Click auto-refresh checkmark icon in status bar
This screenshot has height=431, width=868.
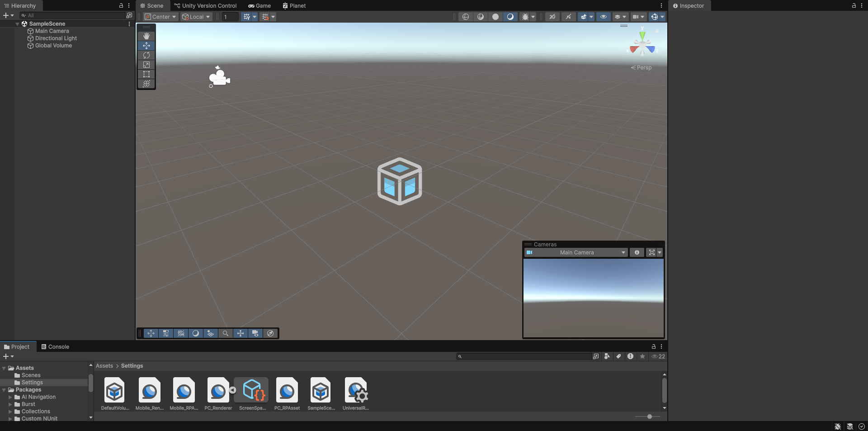862,426
